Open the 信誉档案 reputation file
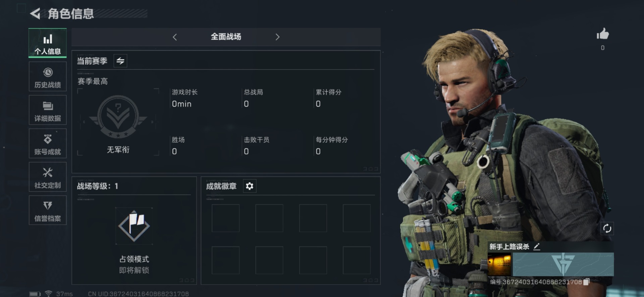Viewport: 644px width, 297px height. coord(48,210)
